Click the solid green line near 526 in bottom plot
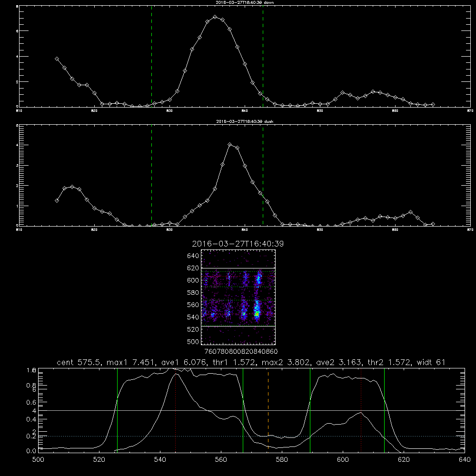This screenshot has width=476, height=476. (117, 410)
